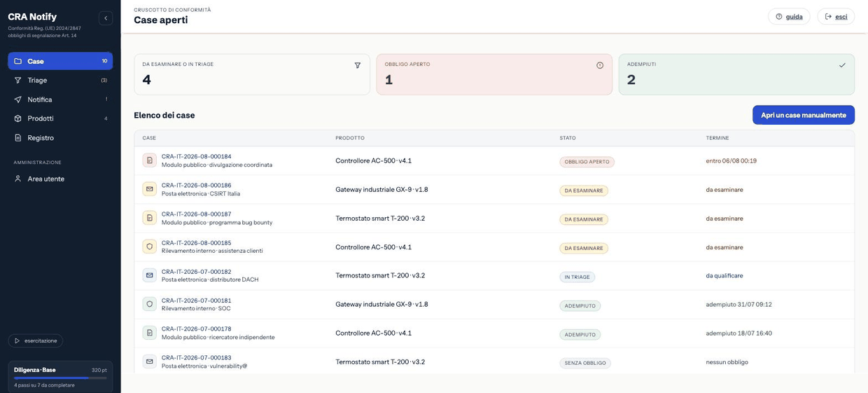Image resolution: width=868 pixels, height=393 pixels.
Task: Open the Notifica section
Action: pos(60,99)
